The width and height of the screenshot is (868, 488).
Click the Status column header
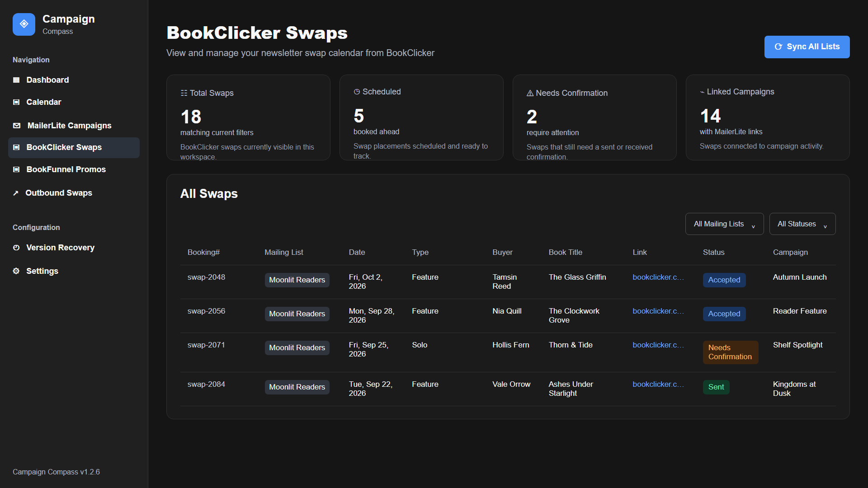point(713,253)
